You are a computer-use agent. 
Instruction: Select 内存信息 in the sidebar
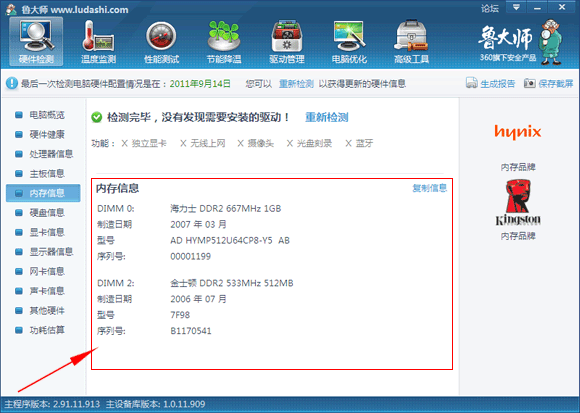[43, 193]
